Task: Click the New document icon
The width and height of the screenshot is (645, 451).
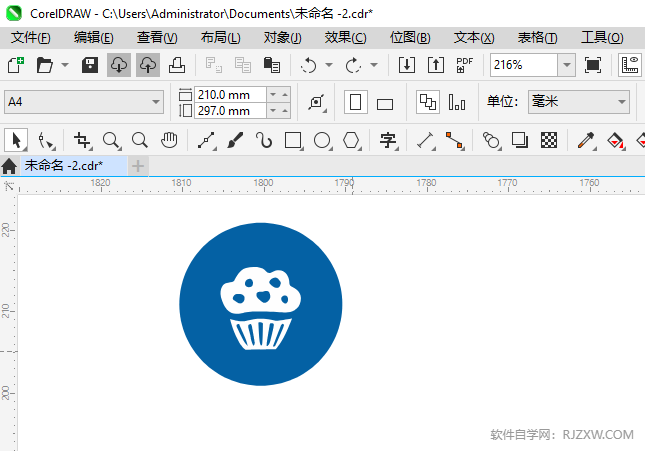Action: coord(16,65)
